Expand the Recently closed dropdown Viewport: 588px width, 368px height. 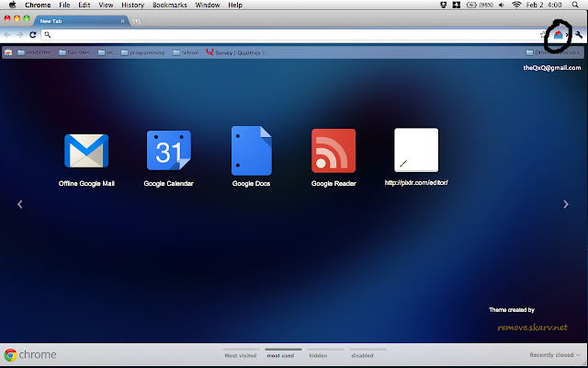(555, 355)
